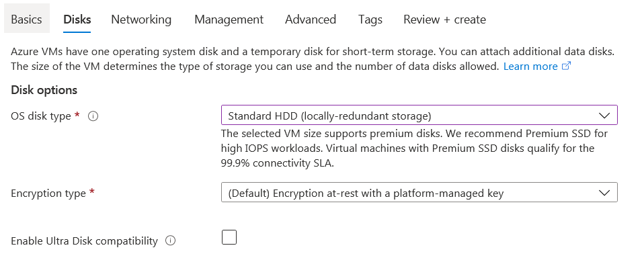This screenshot has width=644, height=258.
Task: Follow the Learn more link
Action: pos(530,67)
